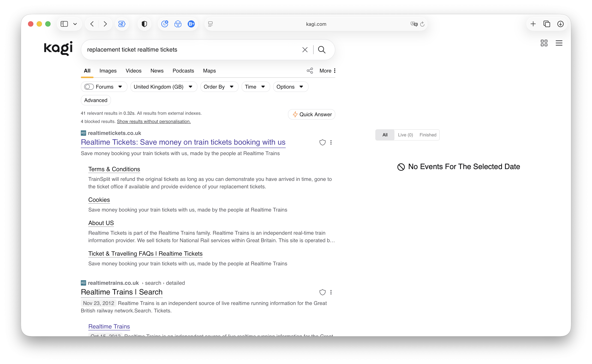Open the Time filter dropdown
The width and height of the screenshot is (592, 364).
(256, 87)
